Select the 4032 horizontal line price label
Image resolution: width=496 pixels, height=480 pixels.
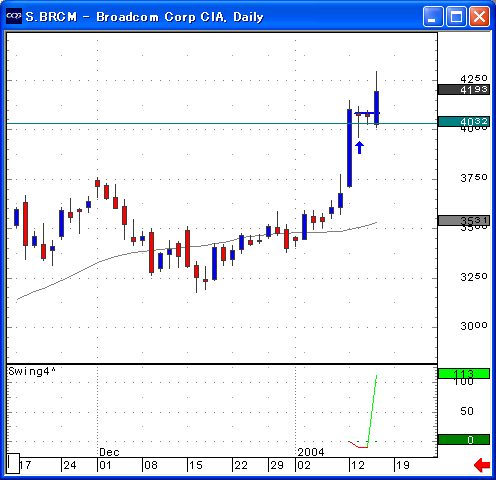click(464, 121)
